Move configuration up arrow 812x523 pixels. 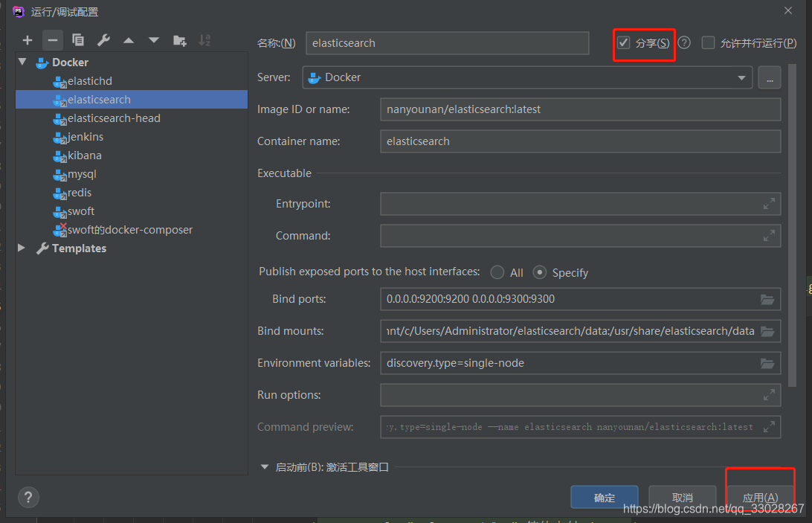pos(129,40)
